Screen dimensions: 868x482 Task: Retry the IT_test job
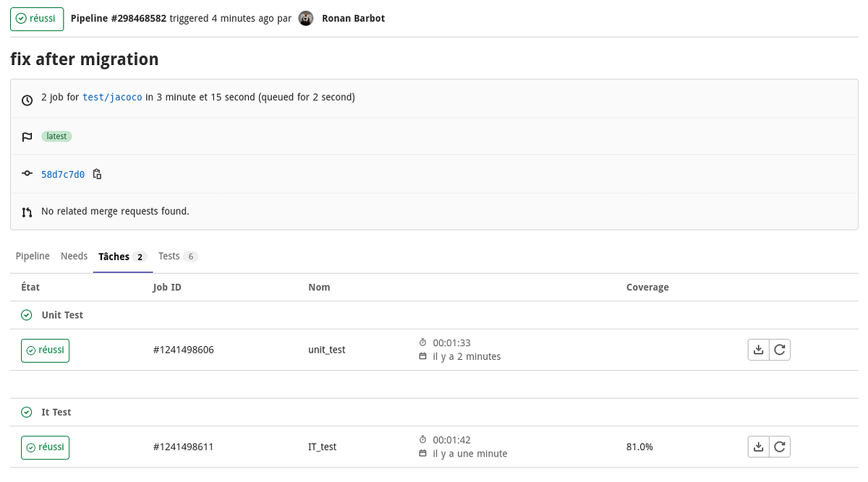coord(780,447)
